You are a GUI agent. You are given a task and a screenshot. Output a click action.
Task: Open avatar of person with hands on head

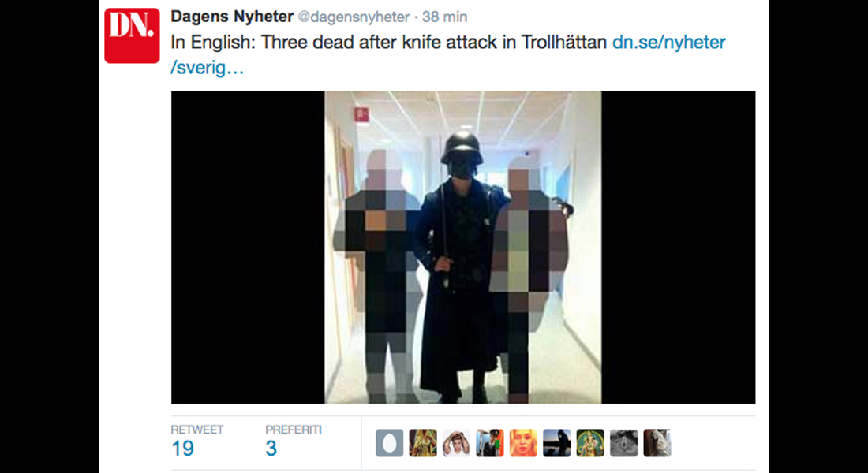pyautogui.click(x=457, y=443)
